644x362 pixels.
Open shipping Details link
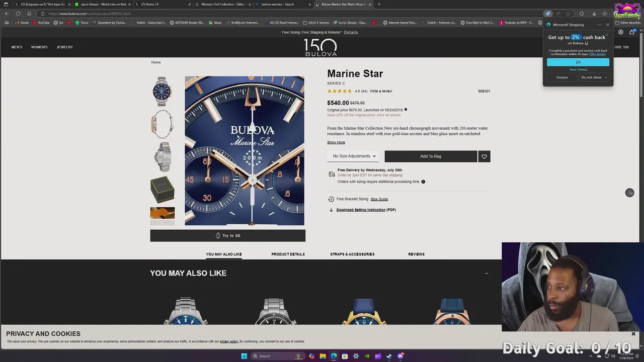[x=351, y=32]
